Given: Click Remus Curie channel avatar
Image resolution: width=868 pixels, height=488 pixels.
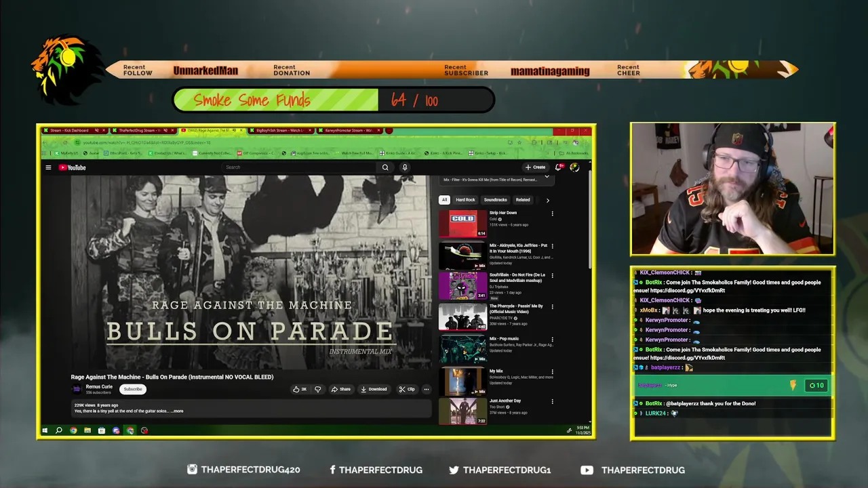Looking at the screenshot, I should pyautogui.click(x=77, y=389).
